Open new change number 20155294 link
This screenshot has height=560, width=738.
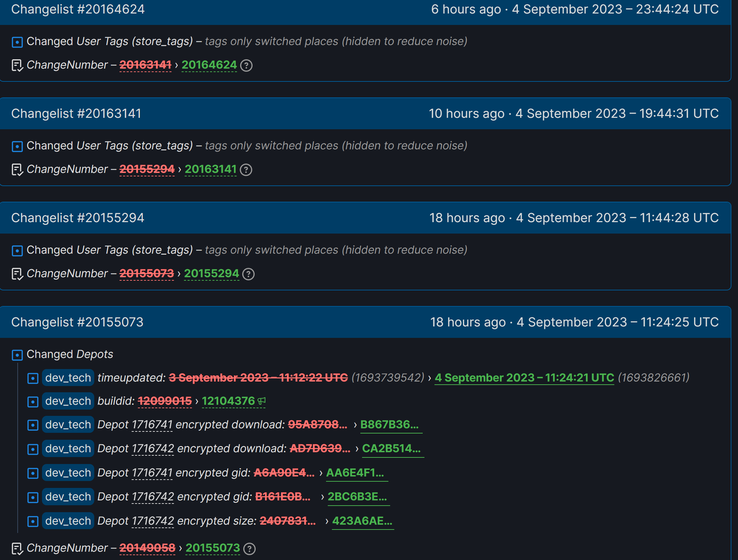pyautogui.click(x=212, y=273)
